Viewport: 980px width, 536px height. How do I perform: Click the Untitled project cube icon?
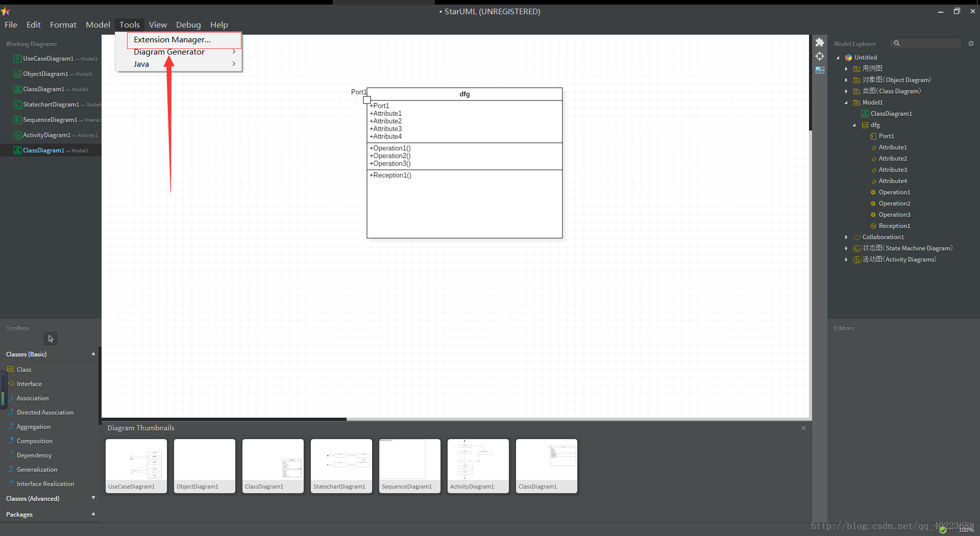tap(848, 58)
